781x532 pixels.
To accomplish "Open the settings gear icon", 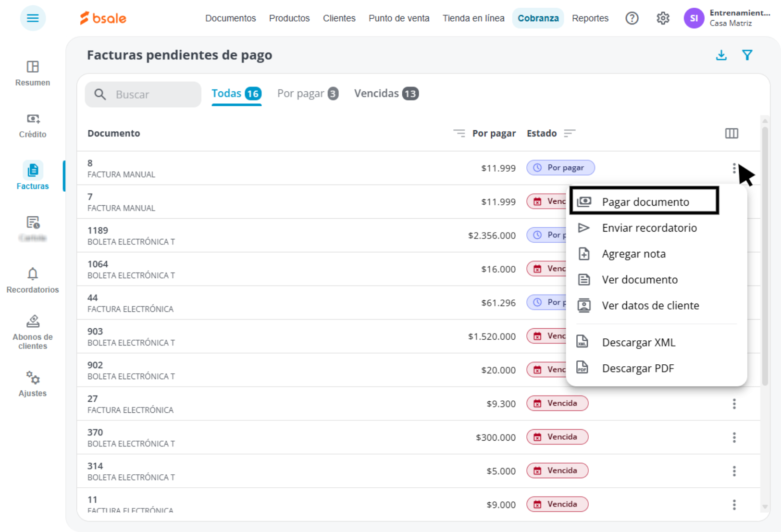I will click(663, 18).
